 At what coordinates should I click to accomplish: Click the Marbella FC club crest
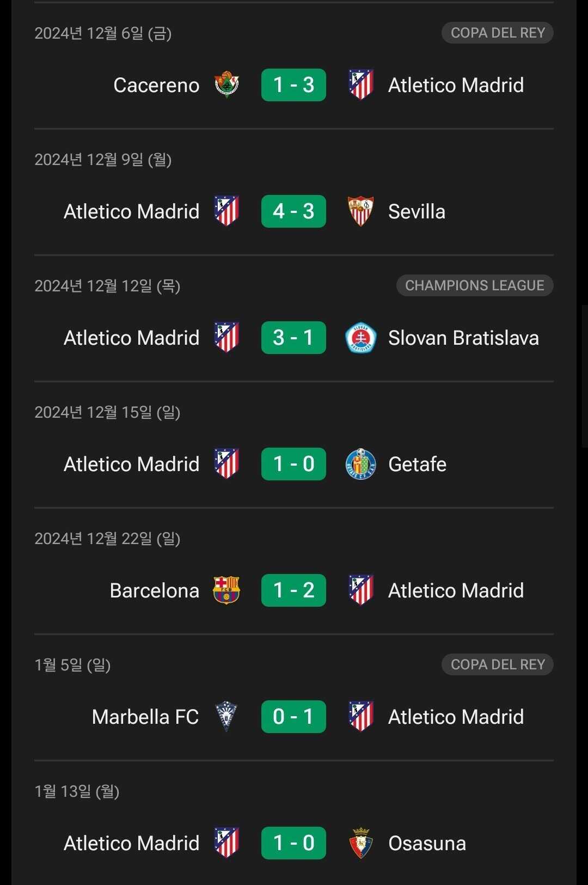(226, 717)
